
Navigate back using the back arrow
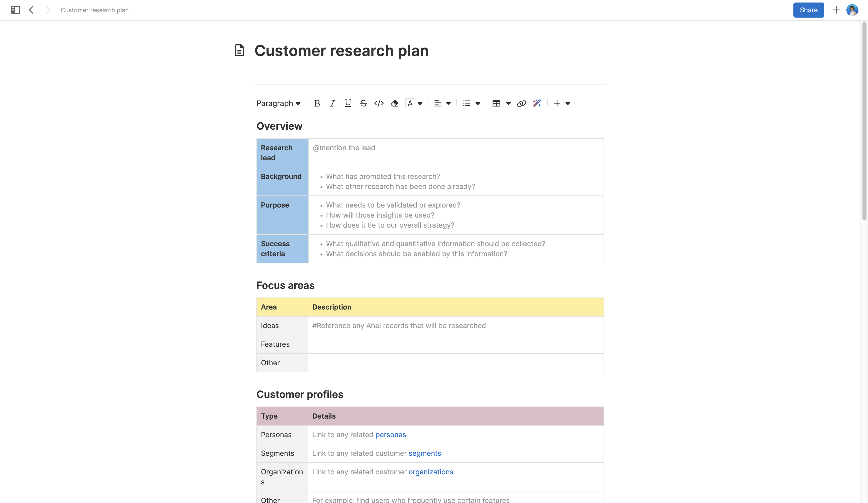[31, 10]
